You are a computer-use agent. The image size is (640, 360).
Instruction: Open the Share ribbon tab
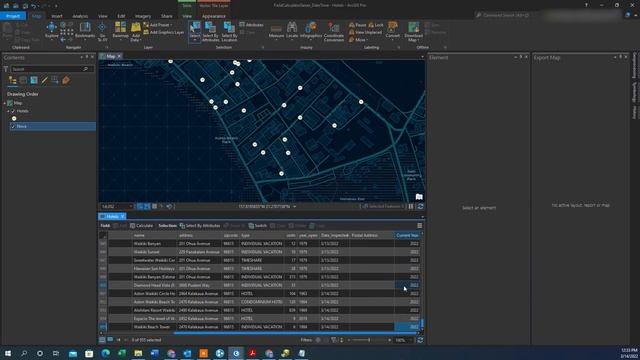coord(167,16)
